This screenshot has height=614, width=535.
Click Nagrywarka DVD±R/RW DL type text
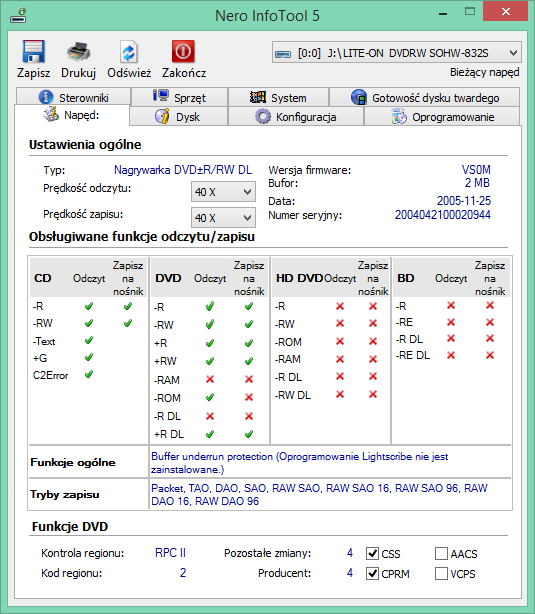pos(183,170)
